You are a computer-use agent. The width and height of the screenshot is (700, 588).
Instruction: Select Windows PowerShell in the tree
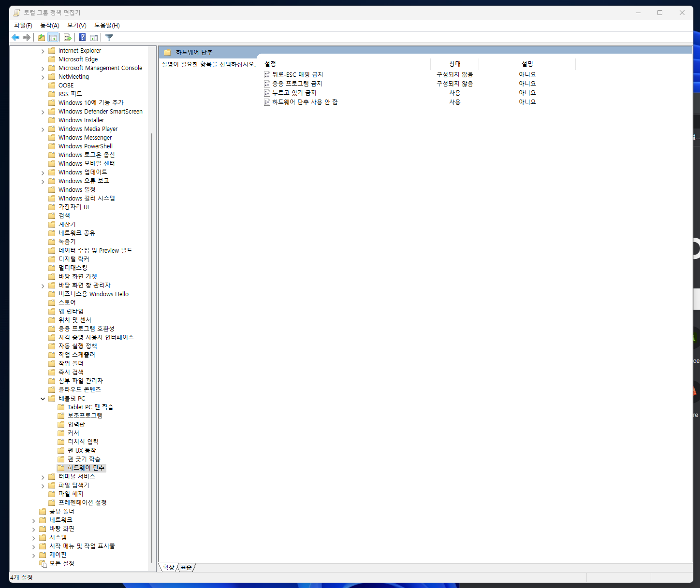(86, 146)
